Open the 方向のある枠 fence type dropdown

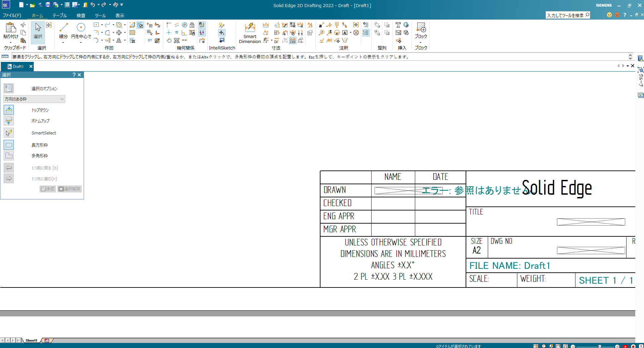click(34, 99)
